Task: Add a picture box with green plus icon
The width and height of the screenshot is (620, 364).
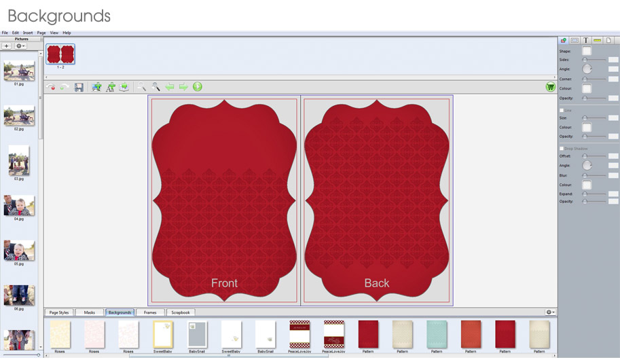Action: [96, 87]
